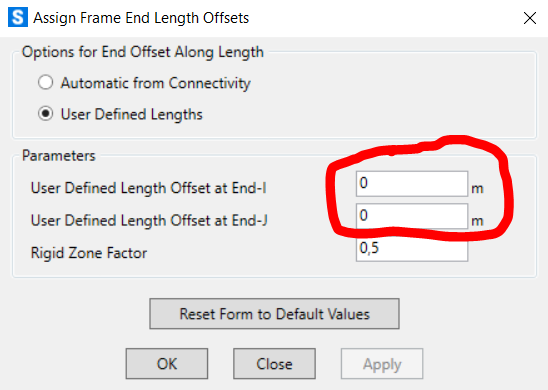
Task: Click the 'm' unit beside End-J field
Action: [477, 221]
